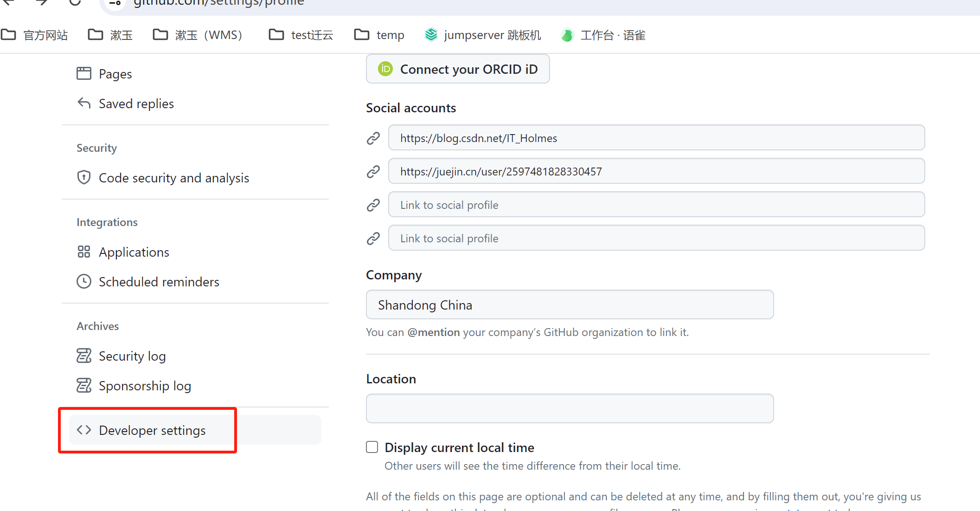Viewport: 980px width, 511px height.
Task: Open the Security log page
Action: [x=132, y=356]
